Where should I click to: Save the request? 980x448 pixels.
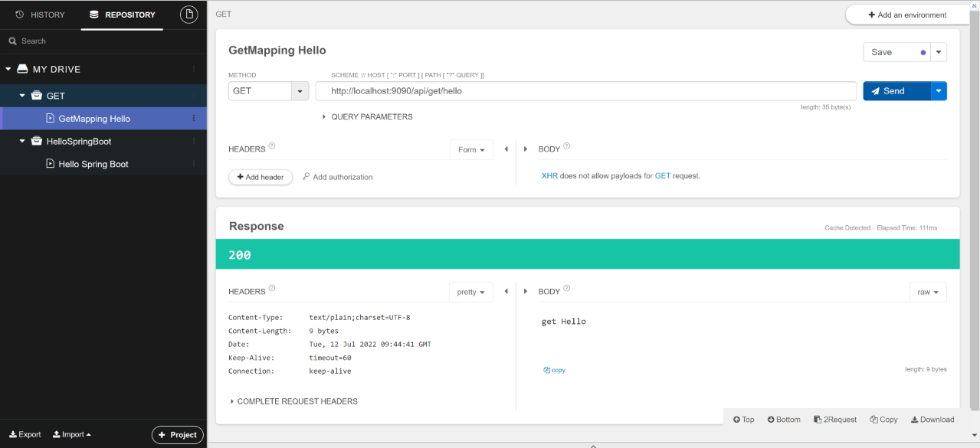[896, 52]
